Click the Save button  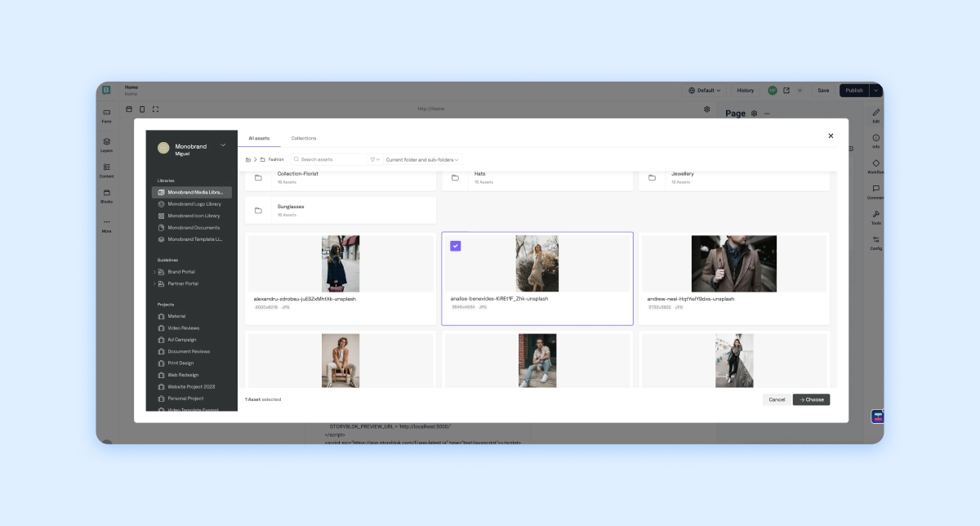823,91
